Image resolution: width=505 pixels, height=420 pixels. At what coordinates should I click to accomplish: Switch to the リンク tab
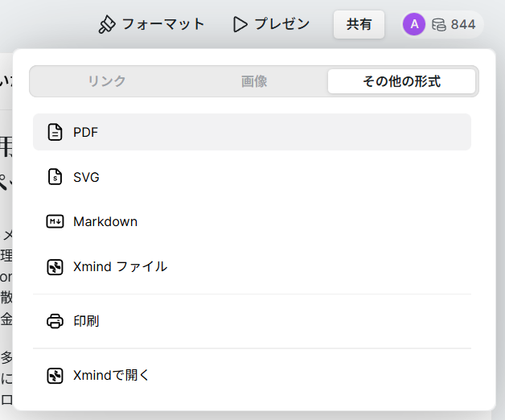tap(106, 81)
